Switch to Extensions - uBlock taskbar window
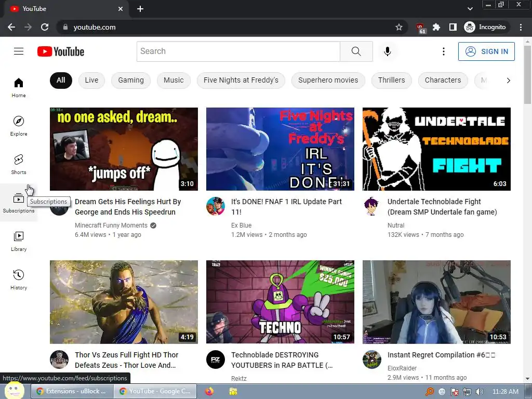The image size is (532, 399). [72, 392]
